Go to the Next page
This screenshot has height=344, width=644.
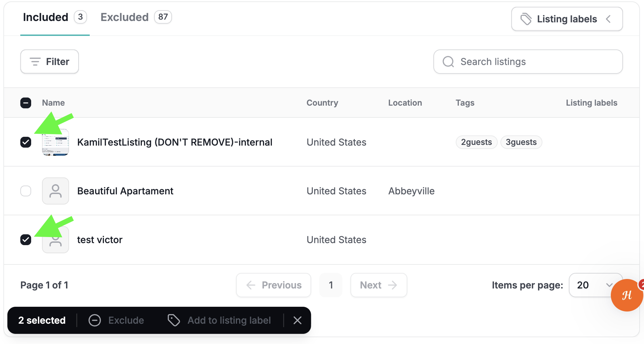379,285
